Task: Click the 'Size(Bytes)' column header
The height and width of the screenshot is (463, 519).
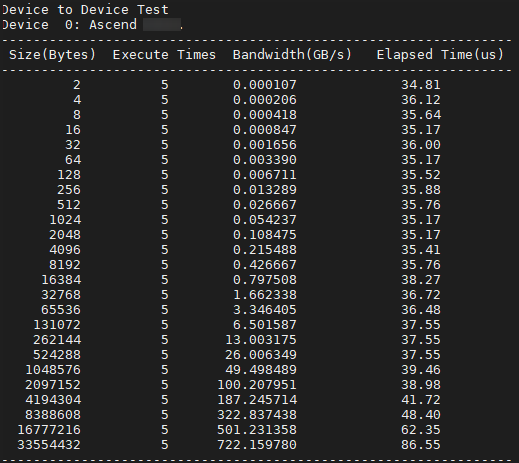Action: pyautogui.click(x=52, y=55)
